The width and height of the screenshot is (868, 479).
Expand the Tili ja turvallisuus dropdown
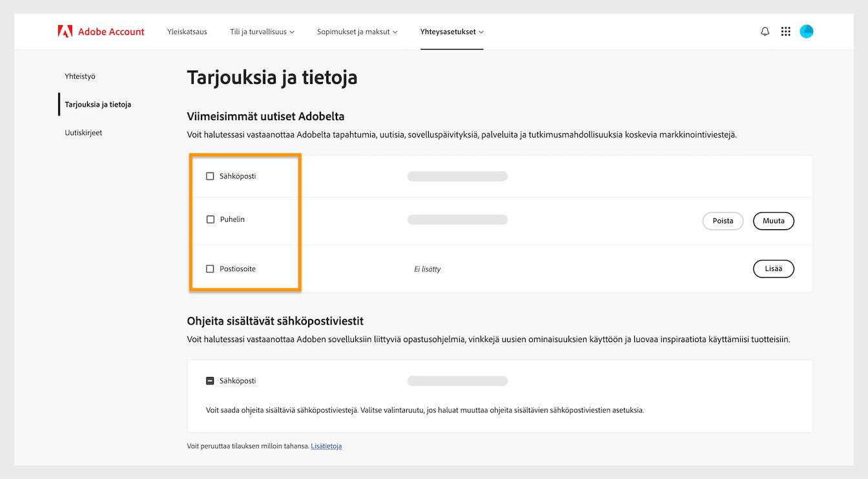(262, 30)
